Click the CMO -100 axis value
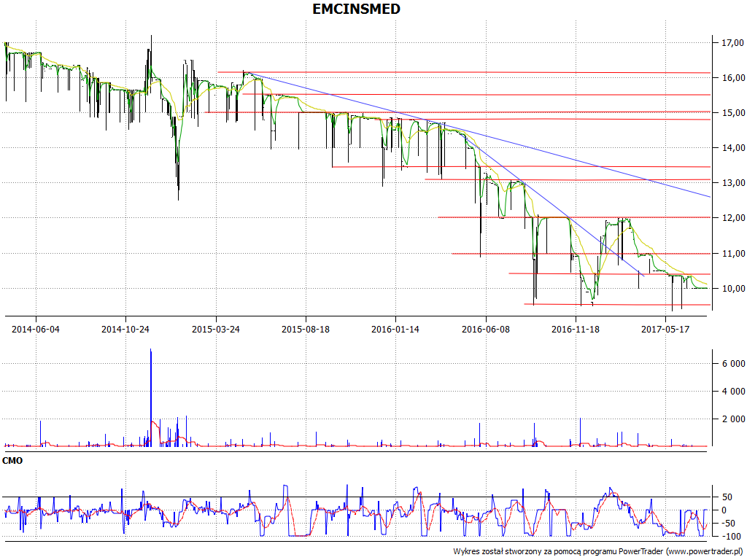This screenshot has height=560, width=747. click(x=731, y=536)
